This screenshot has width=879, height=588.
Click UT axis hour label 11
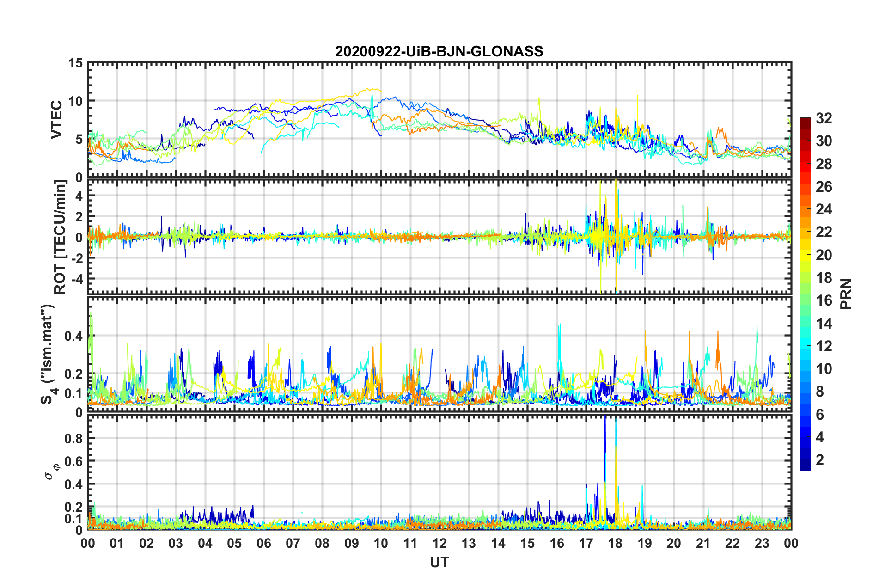(410, 544)
